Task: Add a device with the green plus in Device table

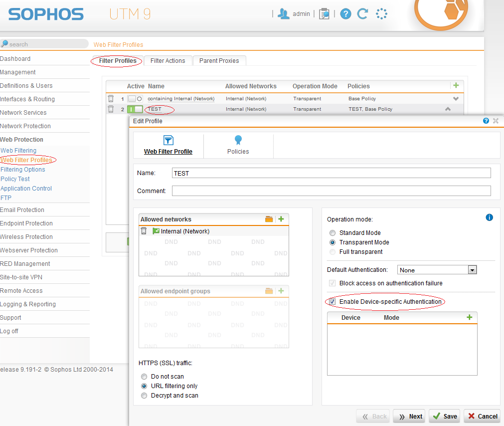Action: (469, 317)
